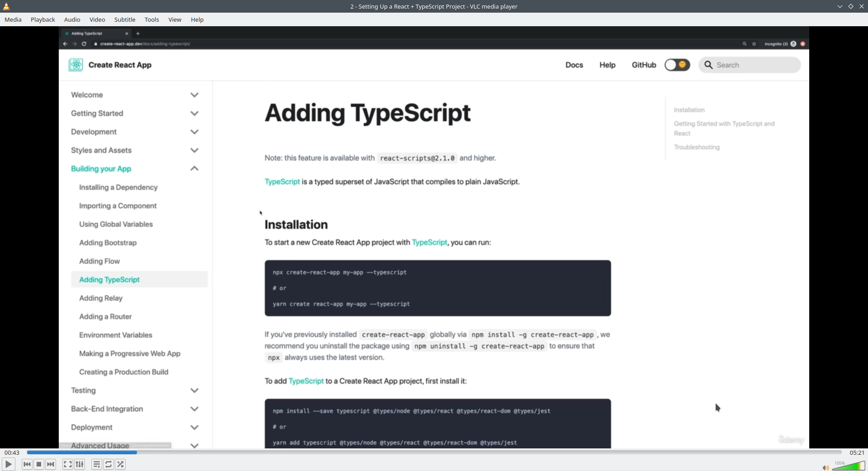Show extended settings dialog

80,464
